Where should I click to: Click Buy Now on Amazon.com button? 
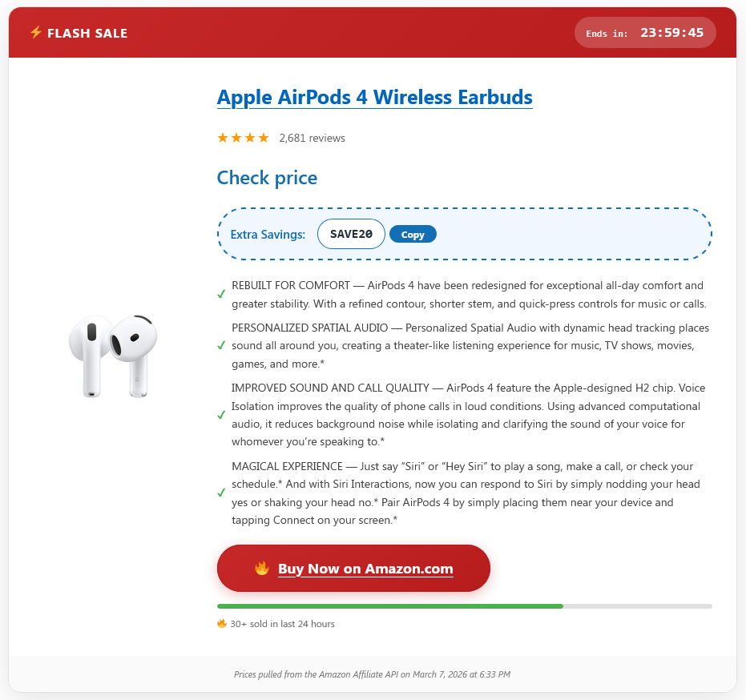pyautogui.click(x=353, y=569)
